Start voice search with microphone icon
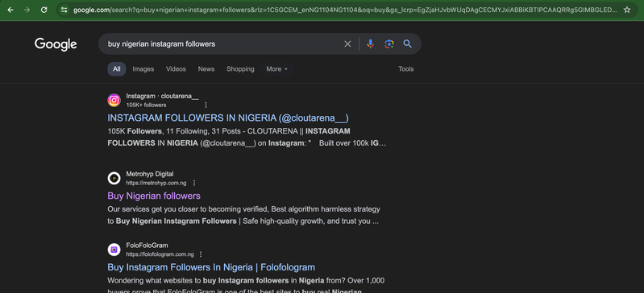Screen dimensions: 644x293 point(371,44)
